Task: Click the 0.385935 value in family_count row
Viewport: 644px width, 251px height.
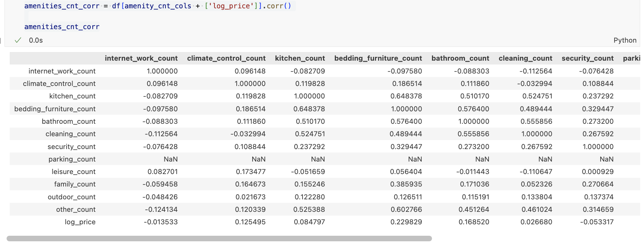Action: tap(406, 184)
